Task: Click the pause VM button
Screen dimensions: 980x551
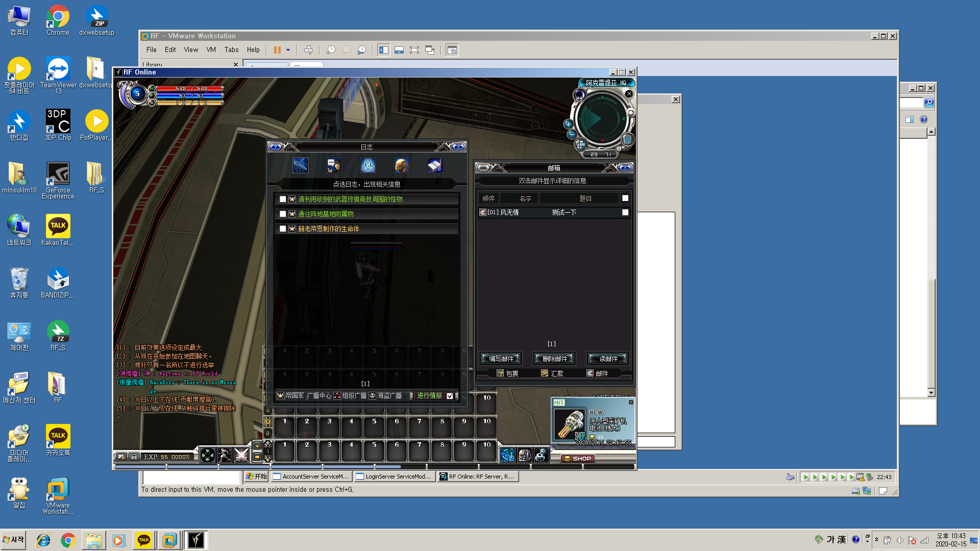Action: [277, 50]
